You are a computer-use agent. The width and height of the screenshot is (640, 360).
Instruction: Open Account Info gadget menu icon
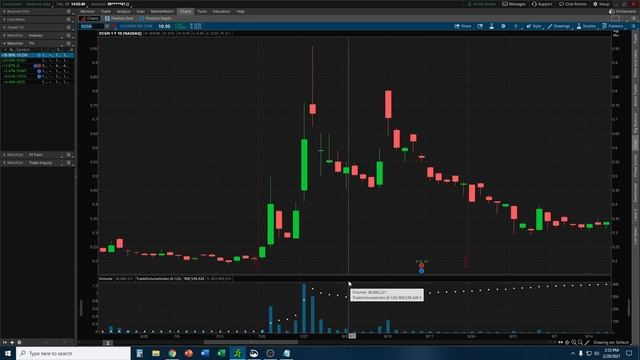coord(69,11)
